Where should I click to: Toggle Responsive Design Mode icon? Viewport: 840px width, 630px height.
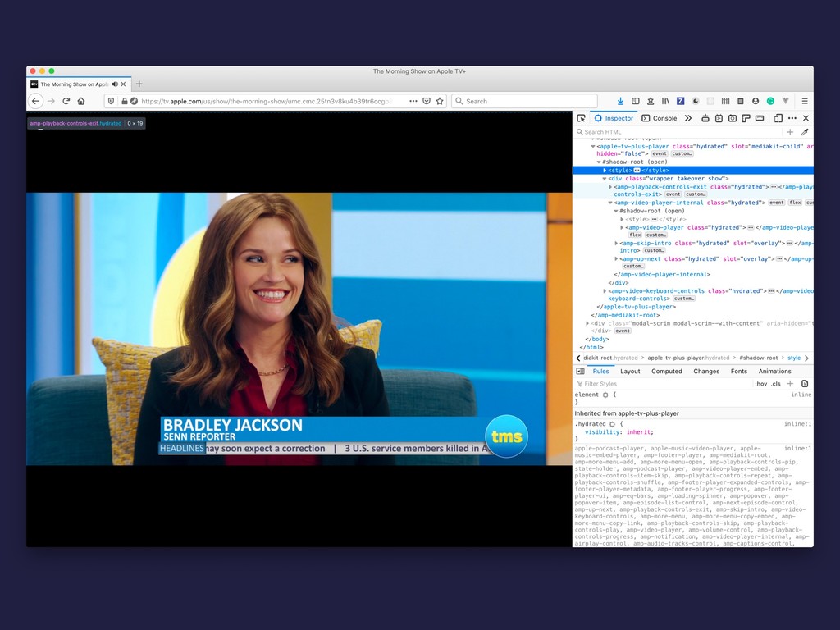point(778,118)
